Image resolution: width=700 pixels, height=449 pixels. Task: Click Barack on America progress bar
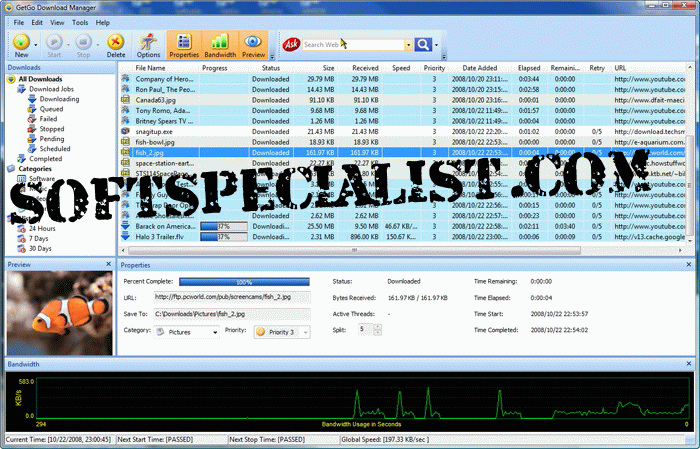point(224,226)
